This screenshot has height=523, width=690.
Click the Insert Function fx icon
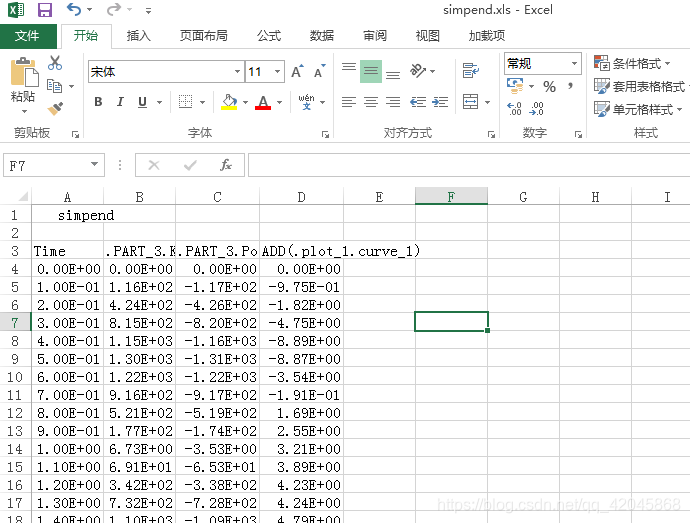pyautogui.click(x=226, y=165)
